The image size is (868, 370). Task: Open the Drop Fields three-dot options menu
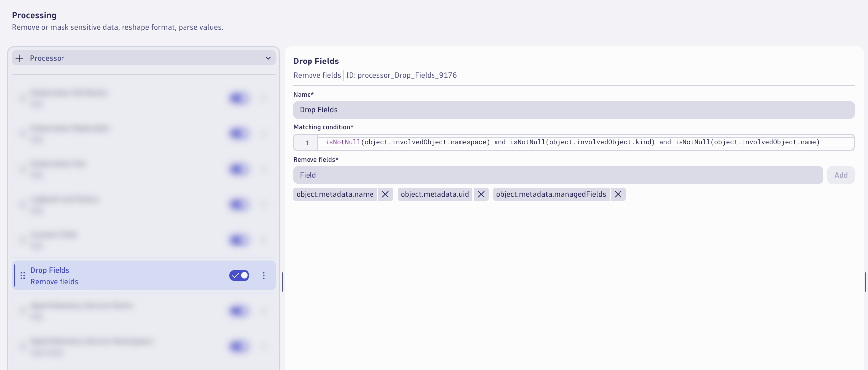point(264,275)
